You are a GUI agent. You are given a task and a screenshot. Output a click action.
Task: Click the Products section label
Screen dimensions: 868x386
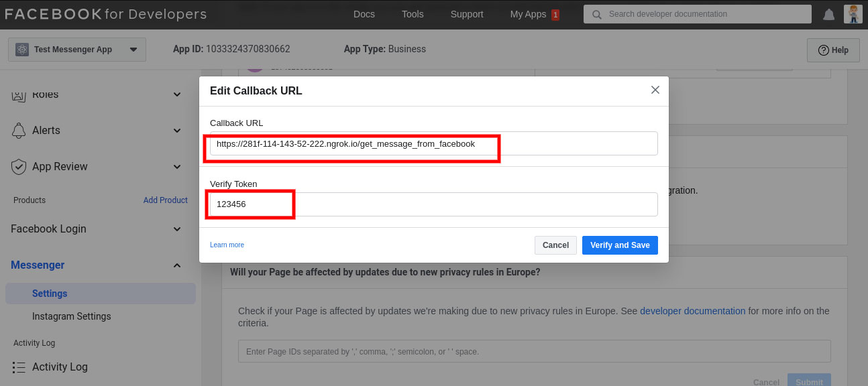tap(30, 200)
